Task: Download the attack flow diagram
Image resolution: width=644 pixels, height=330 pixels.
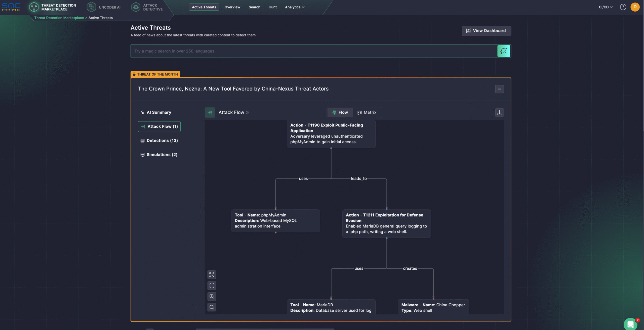Action: coord(499,113)
